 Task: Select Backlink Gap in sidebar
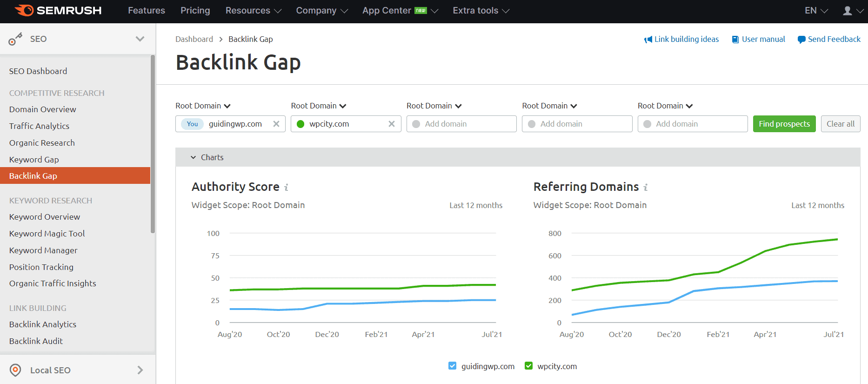coord(75,175)
